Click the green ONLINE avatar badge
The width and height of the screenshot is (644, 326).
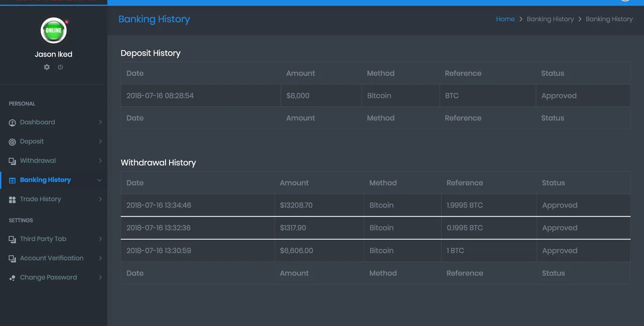click(x=53, y=30)
